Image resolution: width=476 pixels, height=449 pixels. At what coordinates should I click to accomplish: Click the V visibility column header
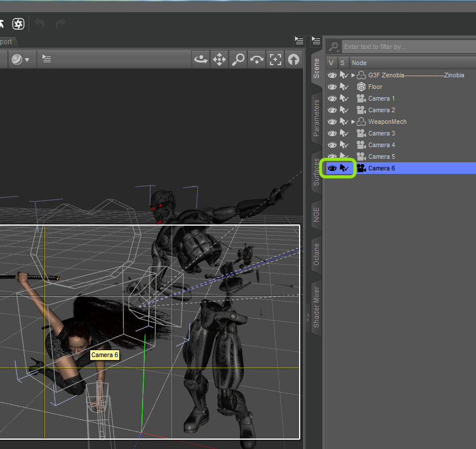[x=331, y=63]
